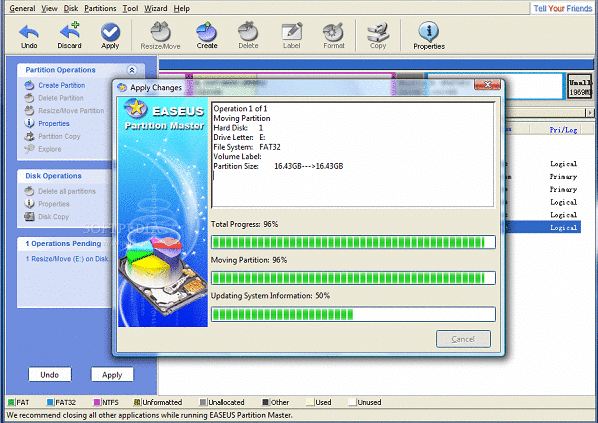The width and height of the screenshot is (598, 423).
Task: Click the Unallocated block on disk map
Action: [x=579, y=87]
